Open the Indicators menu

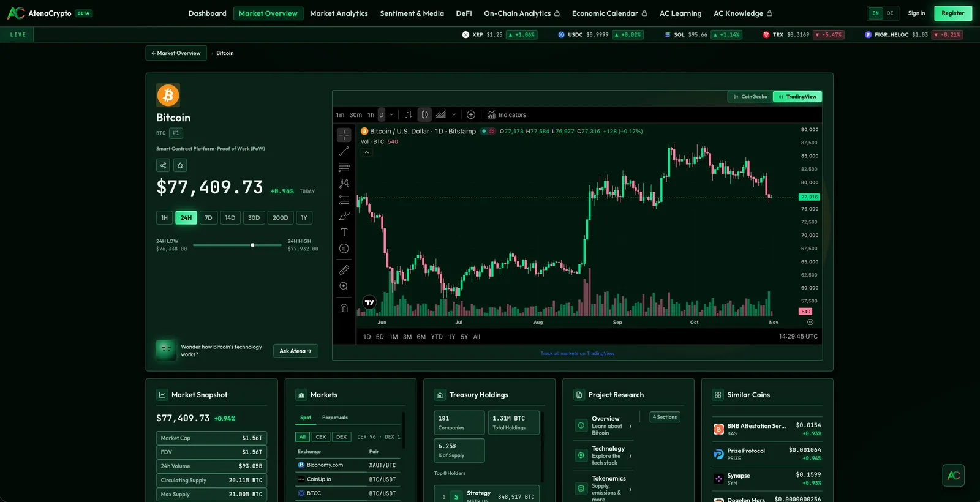pyautogui.click(x=507, y=114)
